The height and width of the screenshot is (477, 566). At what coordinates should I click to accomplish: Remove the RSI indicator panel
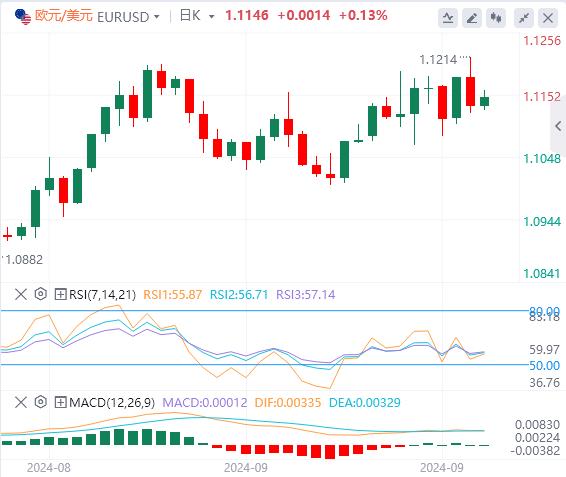(x=21, y=294)
